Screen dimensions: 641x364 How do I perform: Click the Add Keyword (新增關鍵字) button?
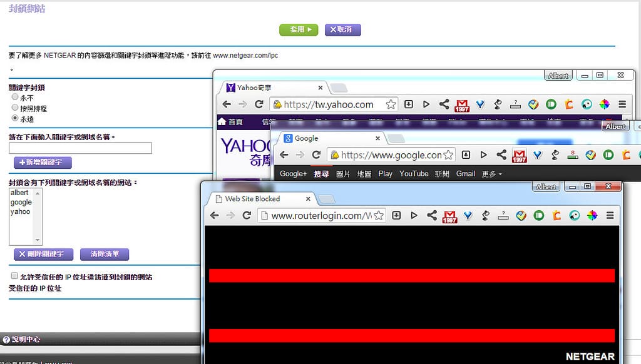(43, 162)
